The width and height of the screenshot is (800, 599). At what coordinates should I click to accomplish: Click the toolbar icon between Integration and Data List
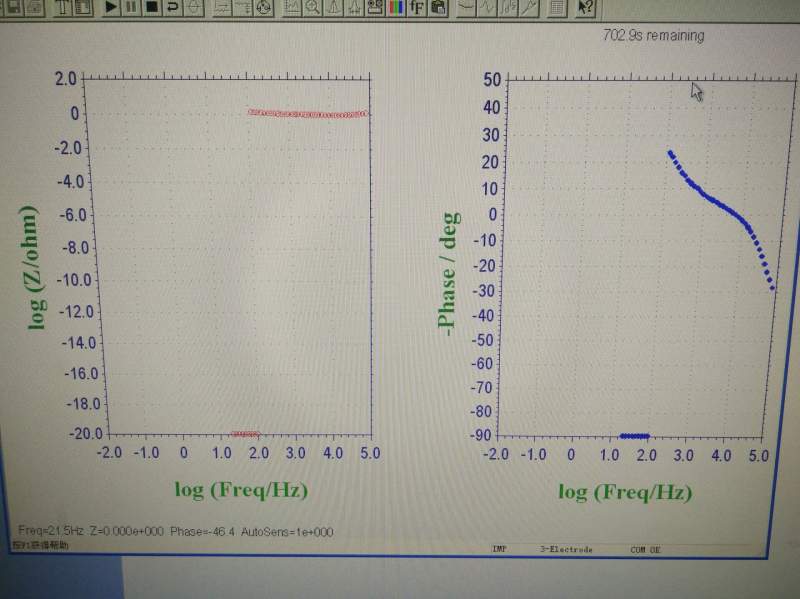pos(529,7)
